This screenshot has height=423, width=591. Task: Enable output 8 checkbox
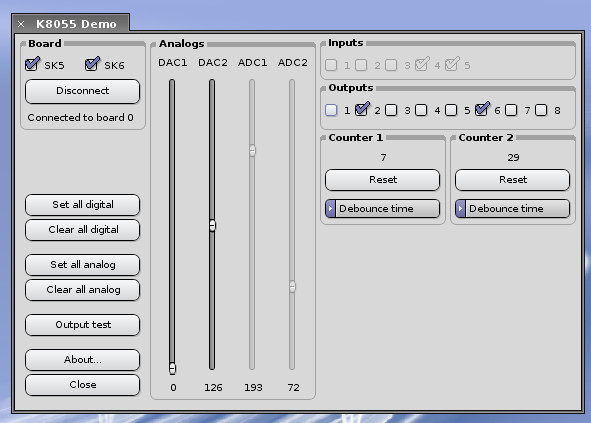(x=541, y=110)
